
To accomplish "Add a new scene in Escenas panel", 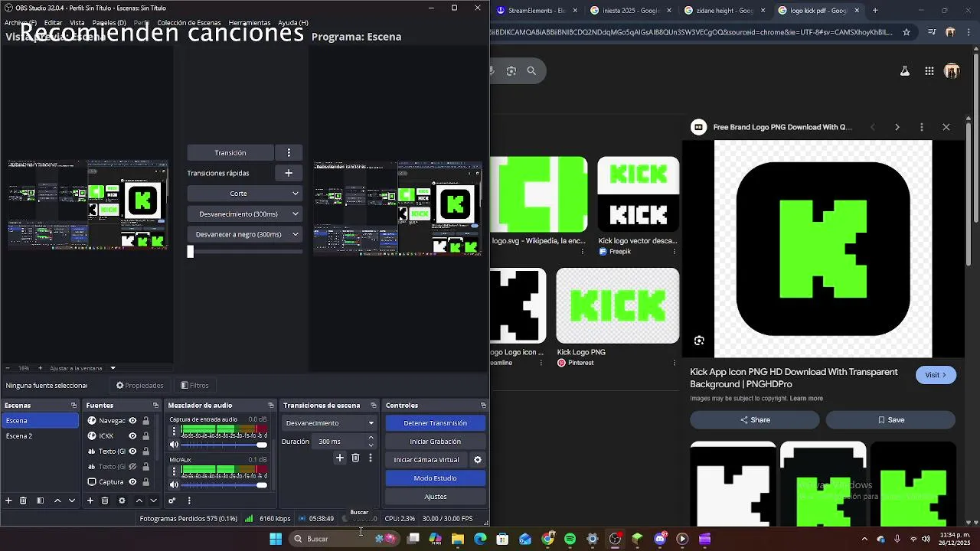I will (8, 500).
